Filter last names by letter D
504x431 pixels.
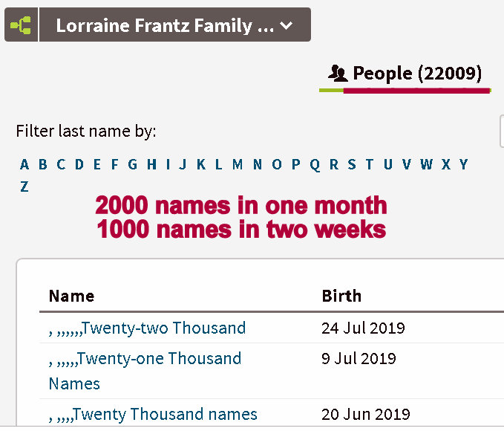[79, 165]
